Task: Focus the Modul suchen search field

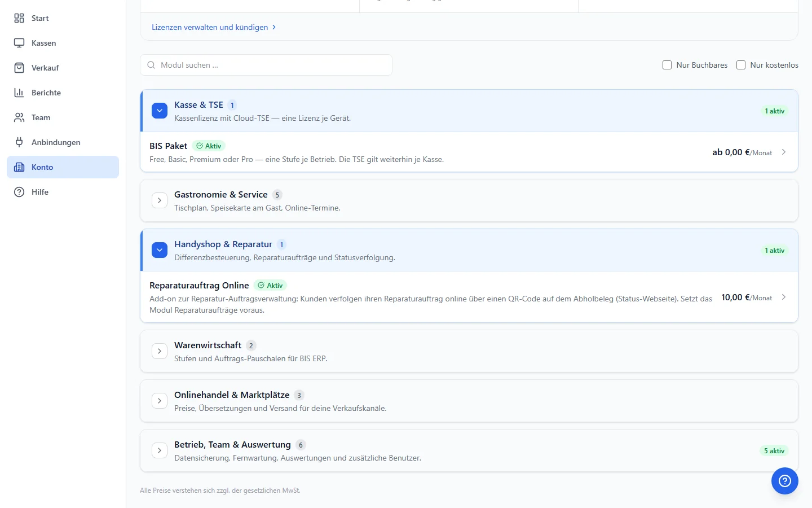Action: point(266,65)
